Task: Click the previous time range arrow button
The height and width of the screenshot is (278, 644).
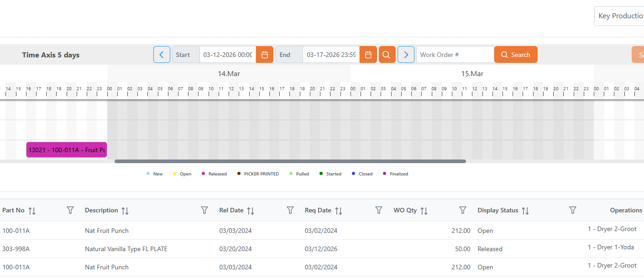Action: (x=162, y=55)
